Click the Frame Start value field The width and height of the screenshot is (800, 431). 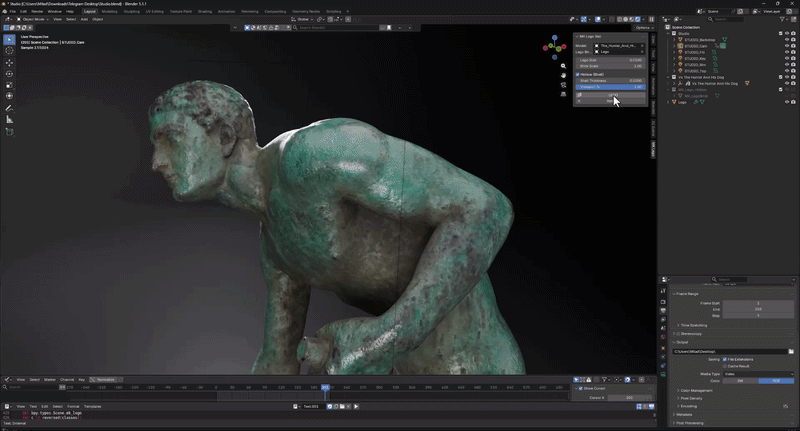click(758, 303)
